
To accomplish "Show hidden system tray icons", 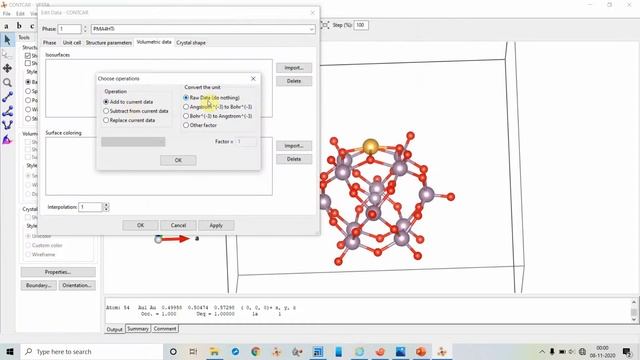I will pos(542,351).
